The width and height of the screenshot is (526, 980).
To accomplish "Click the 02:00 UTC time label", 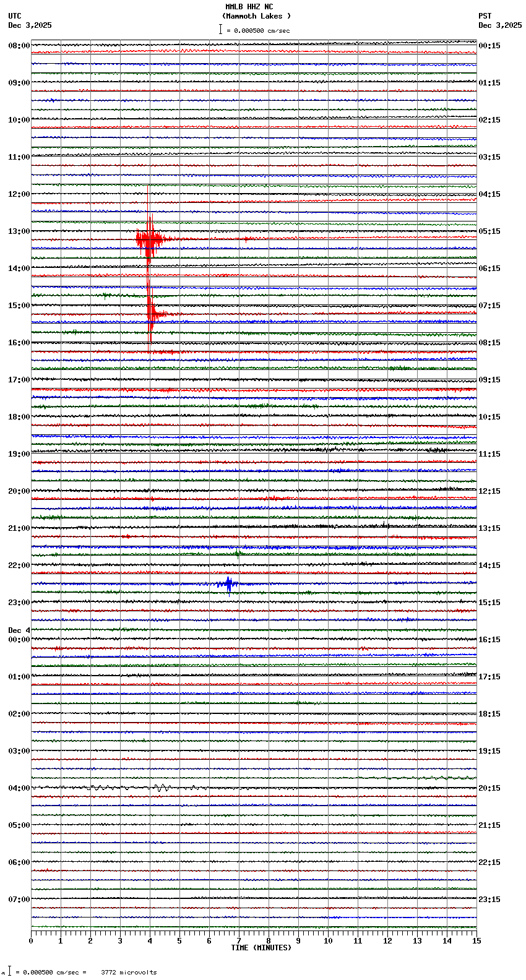I will pyautogui.click(x=19, y=714).
